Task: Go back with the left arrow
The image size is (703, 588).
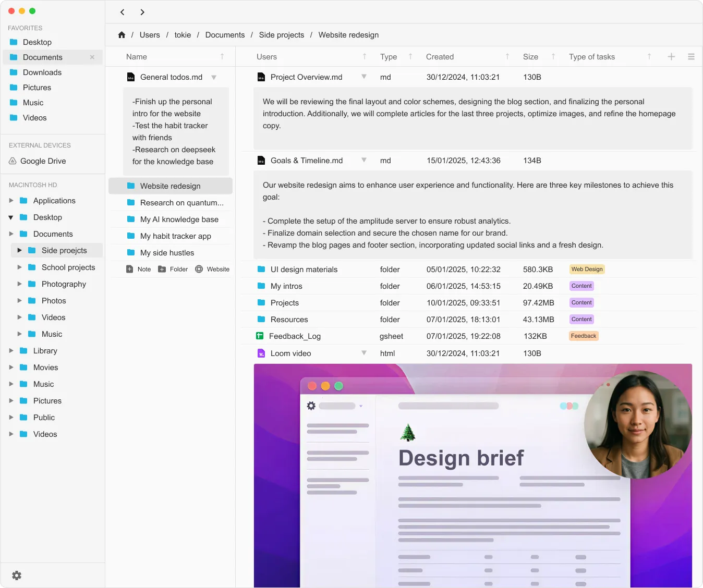Action: click(x=123, y=12)
